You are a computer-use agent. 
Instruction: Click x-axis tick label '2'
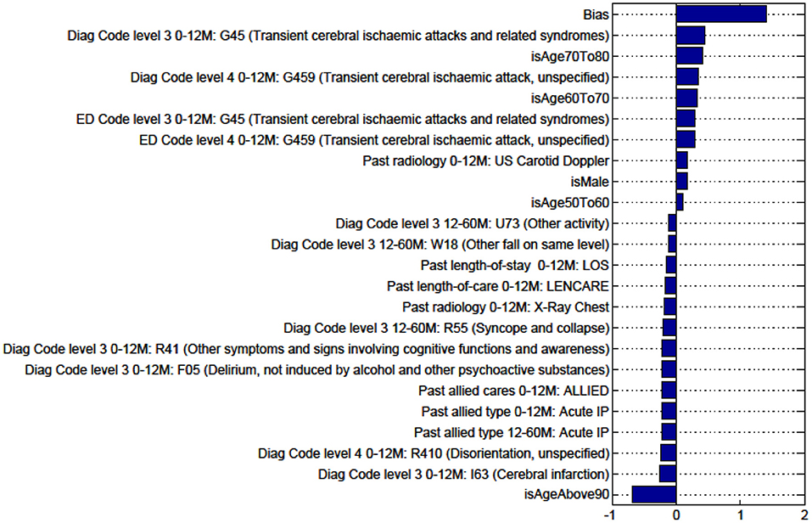(804, 515)
